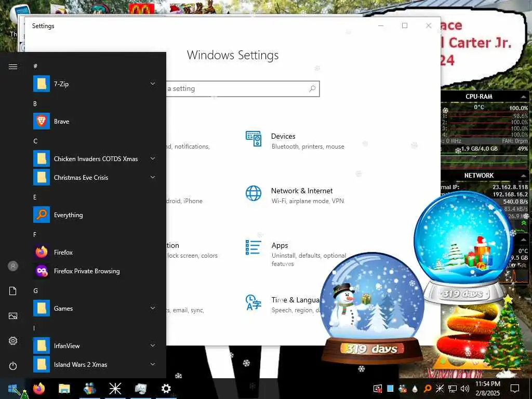This screenshot has width=532, height=399.
Task: Open Firefox from the taskbar
Action: coord(38,389)
